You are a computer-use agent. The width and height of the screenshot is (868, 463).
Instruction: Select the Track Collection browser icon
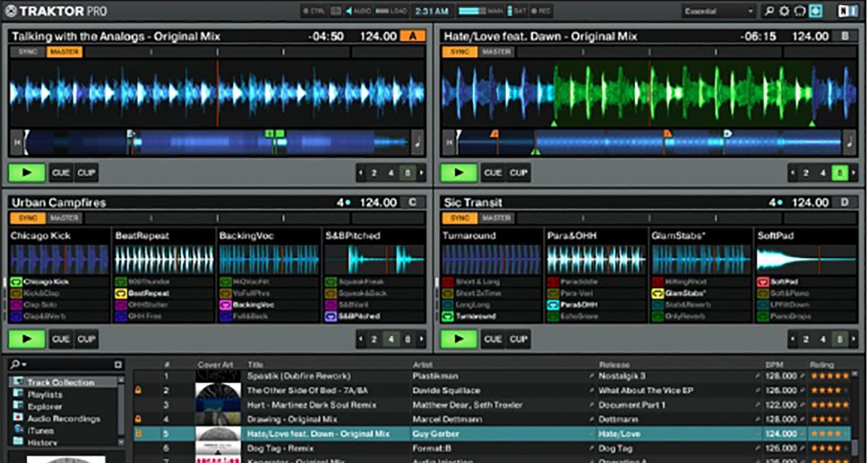click(17, 381)
